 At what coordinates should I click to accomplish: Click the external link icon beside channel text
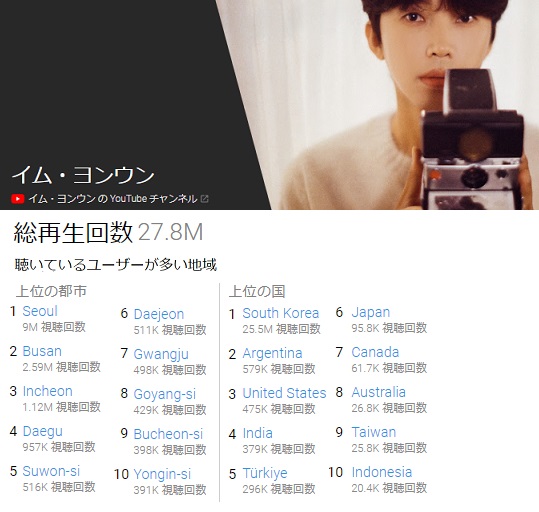(x=204, y=199)
